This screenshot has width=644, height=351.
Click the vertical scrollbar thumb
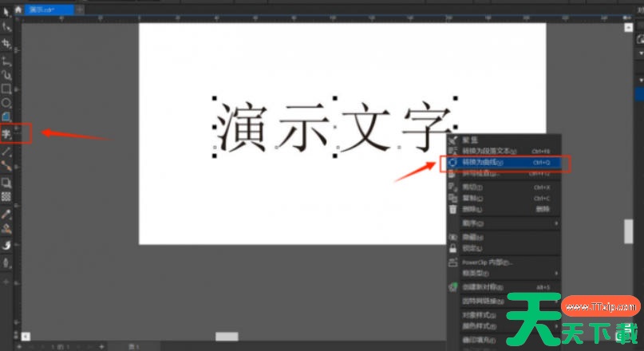(x=628, y=231)
